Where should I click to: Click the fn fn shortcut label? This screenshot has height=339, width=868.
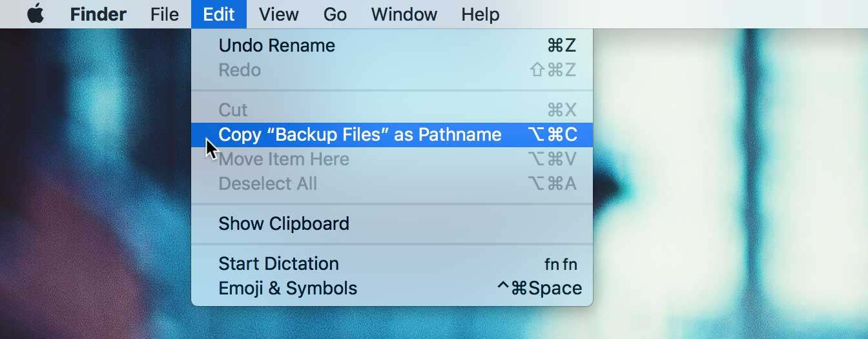pos(560,264)
